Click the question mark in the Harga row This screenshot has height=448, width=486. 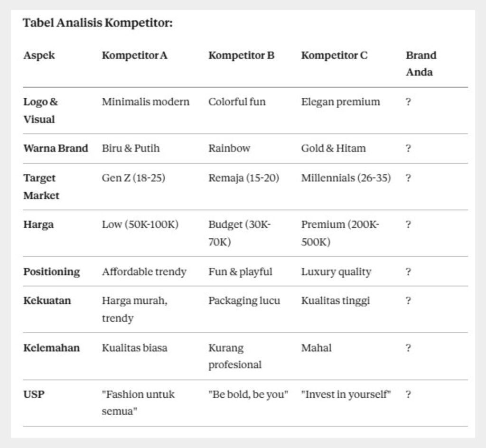(408, 224)
